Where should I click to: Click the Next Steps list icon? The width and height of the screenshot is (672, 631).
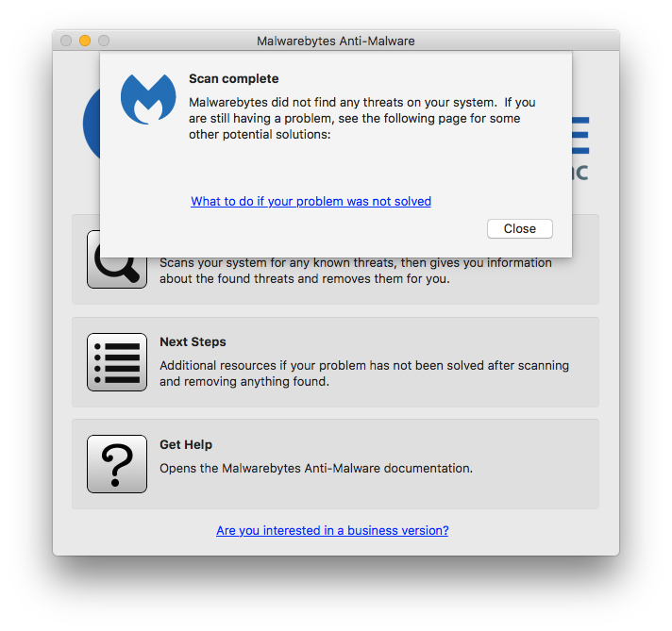(117, 362)
